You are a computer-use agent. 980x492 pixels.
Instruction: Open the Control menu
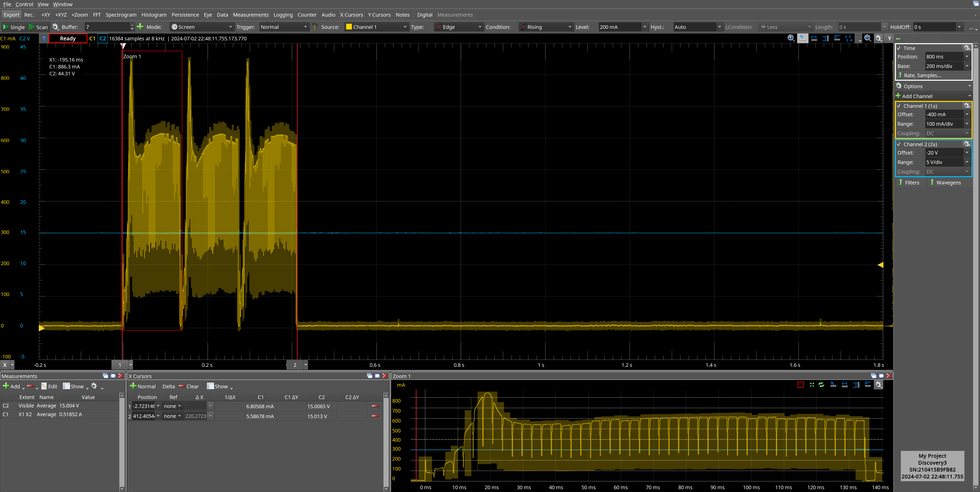tap(24, 4)
